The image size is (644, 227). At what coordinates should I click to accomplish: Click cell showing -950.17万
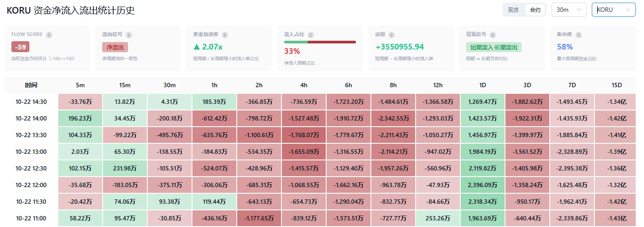click(527, 202)
